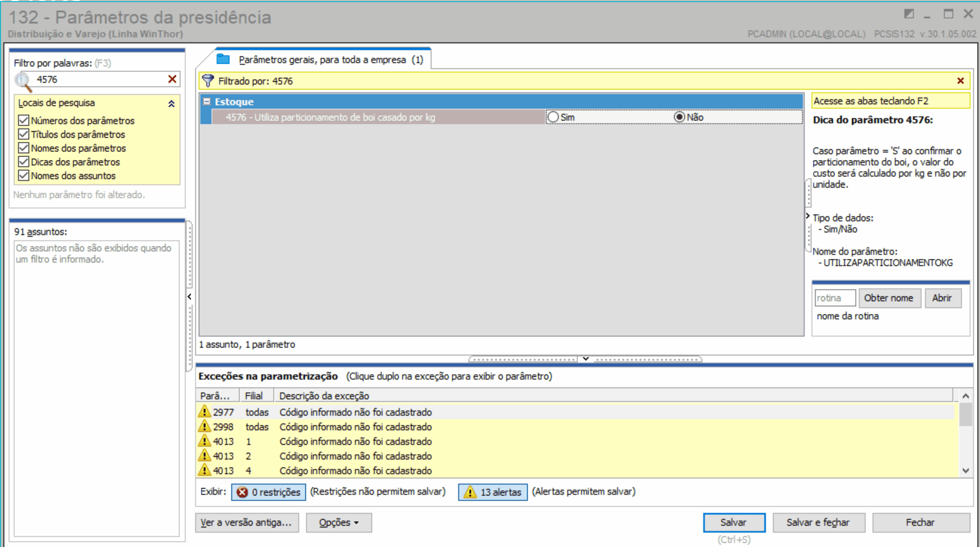980x547 pixels.
Task: Click the 'Filial' column header
Action: (x=256, y=396)
